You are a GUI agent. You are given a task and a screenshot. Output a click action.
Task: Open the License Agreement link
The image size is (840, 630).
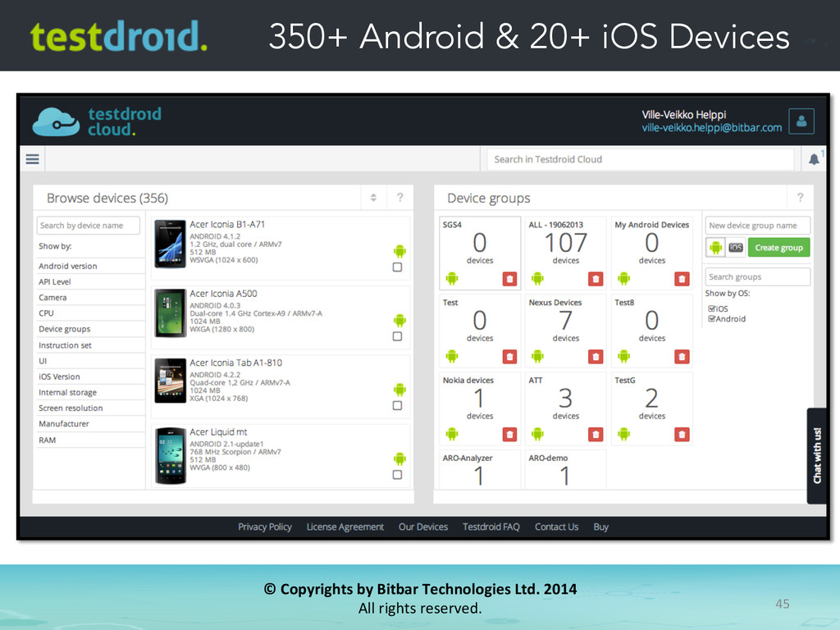[x=345, y=527]
